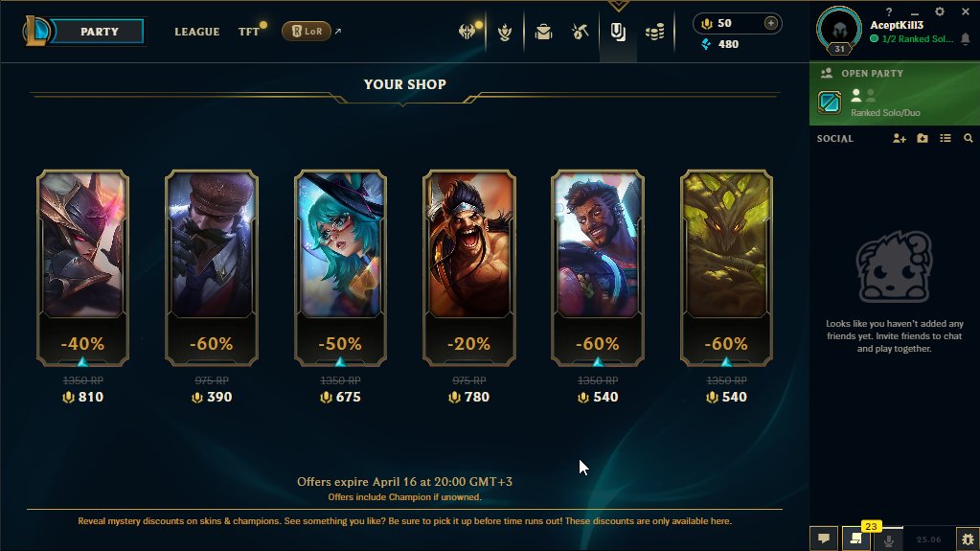Open the Loot hammer icon
This screenshot has width=980, height=551.
(x=580, y=32)
